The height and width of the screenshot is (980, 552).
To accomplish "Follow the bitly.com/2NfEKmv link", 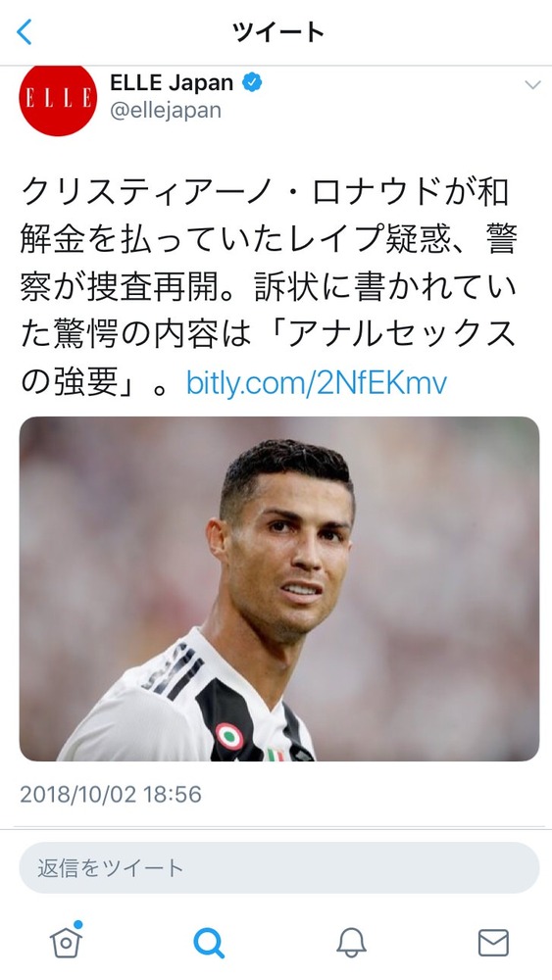I will pyautogui.click(x=317, y=383).
